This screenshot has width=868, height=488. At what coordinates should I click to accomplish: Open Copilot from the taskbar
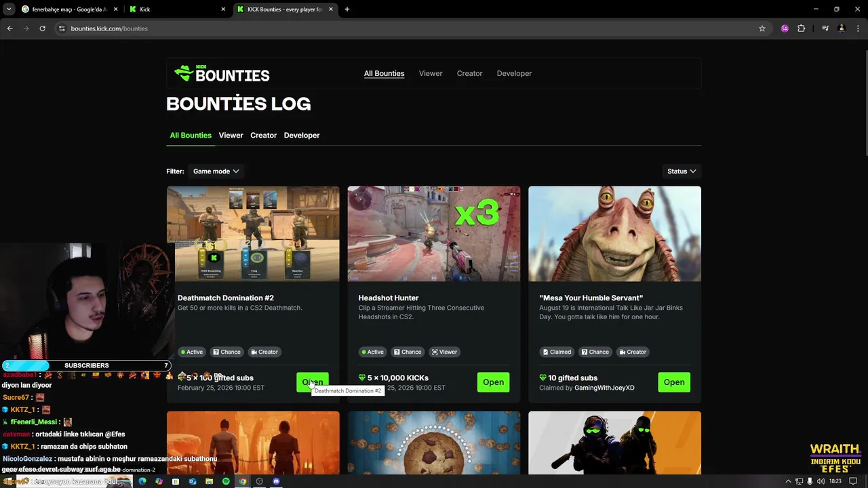click(159, 481)
